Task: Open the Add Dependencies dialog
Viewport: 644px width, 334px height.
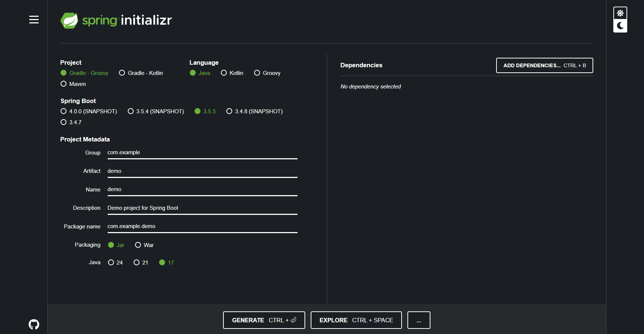Action: coord(544,65)
